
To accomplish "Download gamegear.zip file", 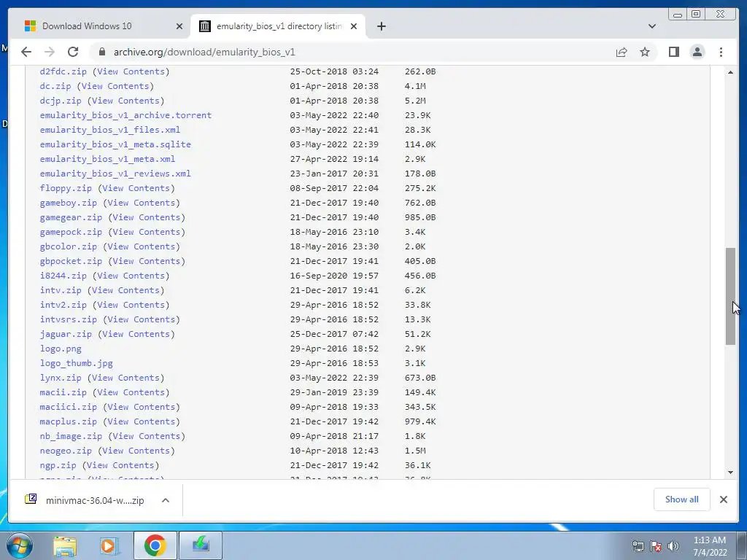I will (x=71, y=217).
